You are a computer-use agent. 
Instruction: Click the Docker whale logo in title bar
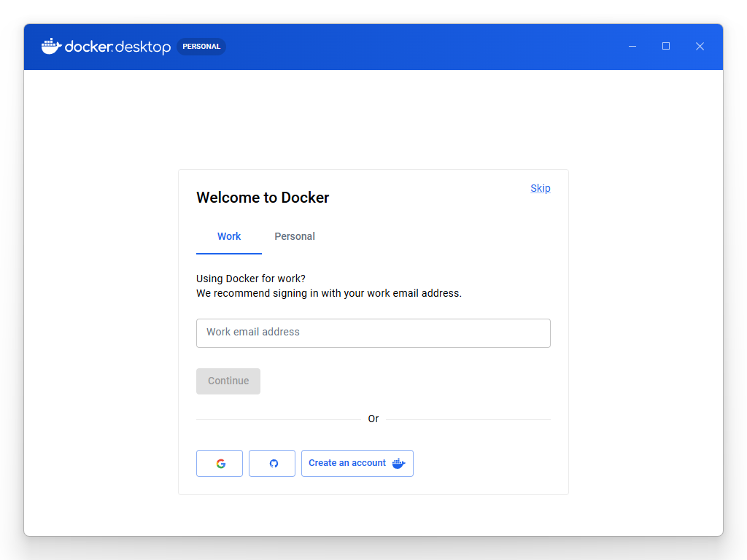52,47
